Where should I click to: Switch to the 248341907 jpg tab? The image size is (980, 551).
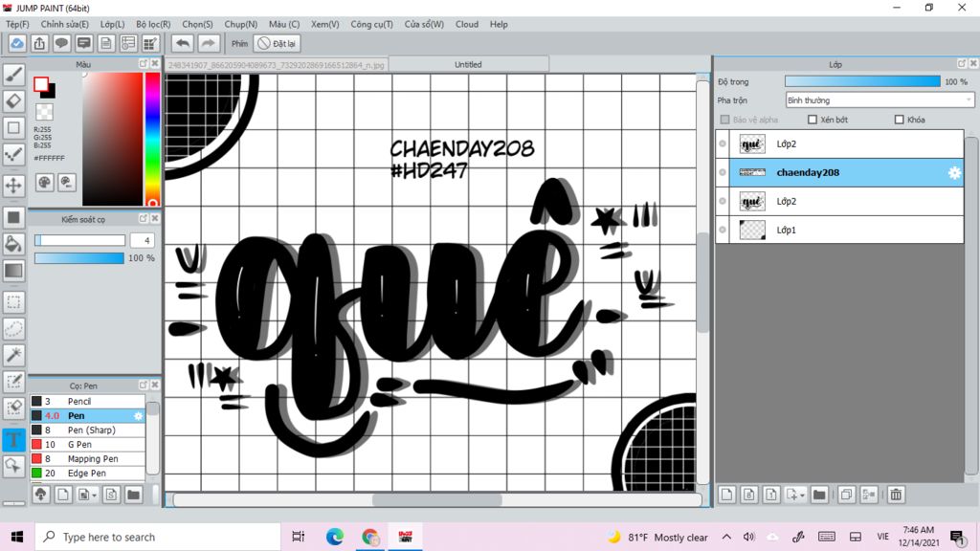[x=277, y=64]
